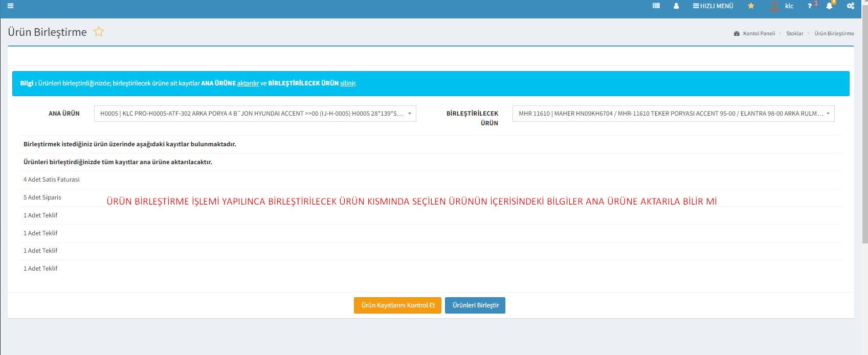
Task: Open the klc user menu
Action: 789,6
